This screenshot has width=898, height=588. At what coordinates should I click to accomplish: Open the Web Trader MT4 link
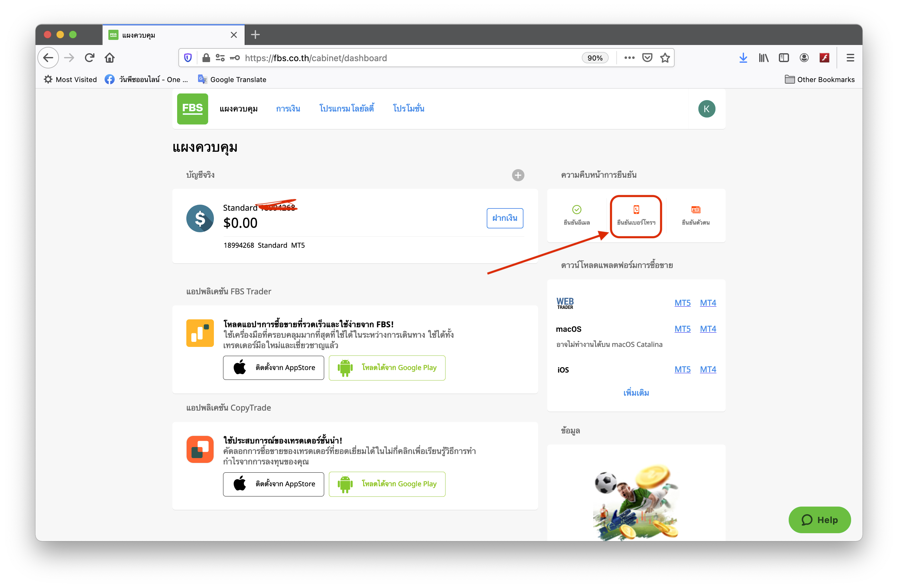[708, 303]
